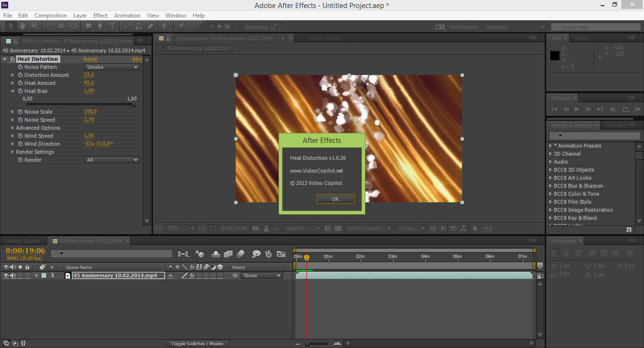Open the Animation menu
Viewport: 644px width, 348px height.
click(127, 16)
